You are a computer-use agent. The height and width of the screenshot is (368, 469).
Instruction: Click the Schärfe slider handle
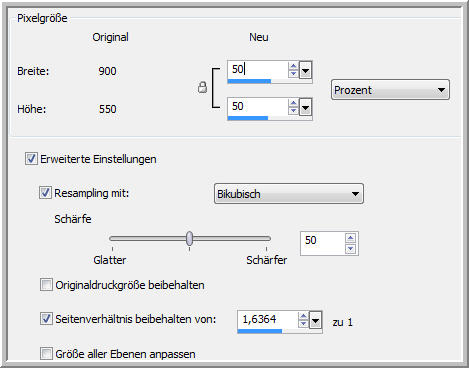(189, 238)
